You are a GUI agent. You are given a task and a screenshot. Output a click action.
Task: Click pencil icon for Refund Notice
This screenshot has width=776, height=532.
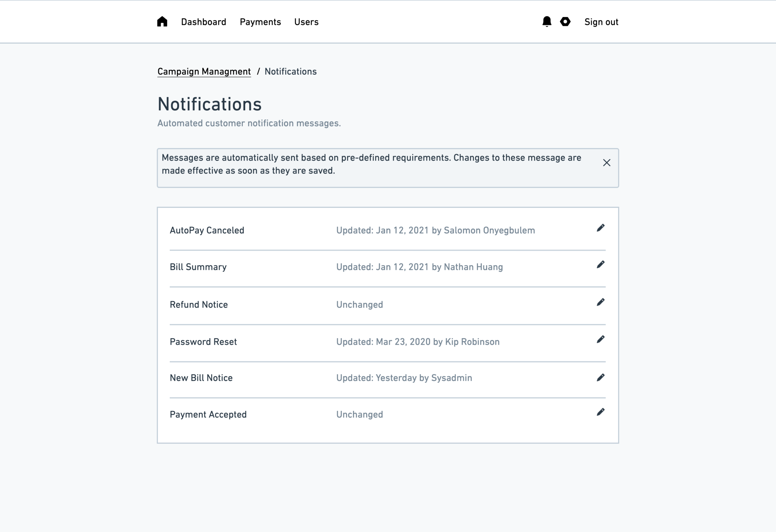[x=600, y=302]
